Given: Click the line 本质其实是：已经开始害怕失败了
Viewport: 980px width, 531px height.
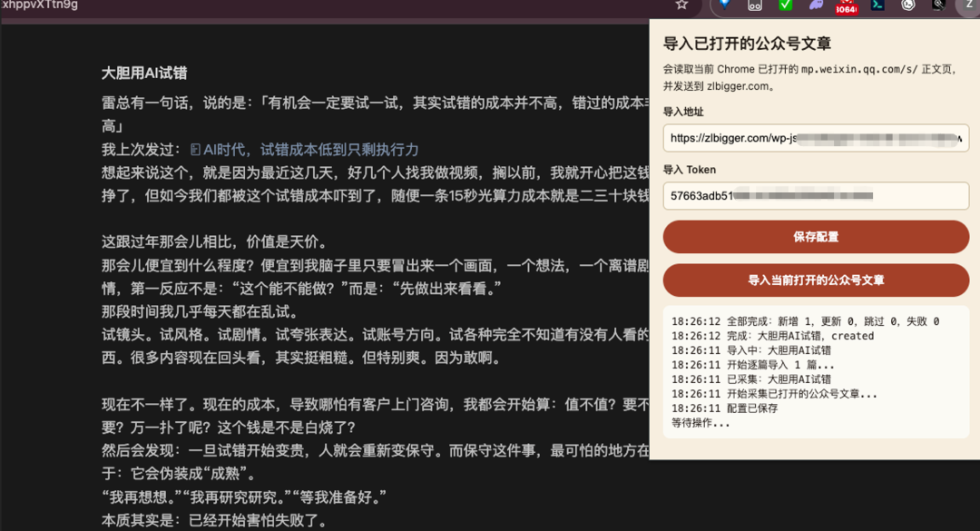Looking at the screenshot, I should coord(214,520).
